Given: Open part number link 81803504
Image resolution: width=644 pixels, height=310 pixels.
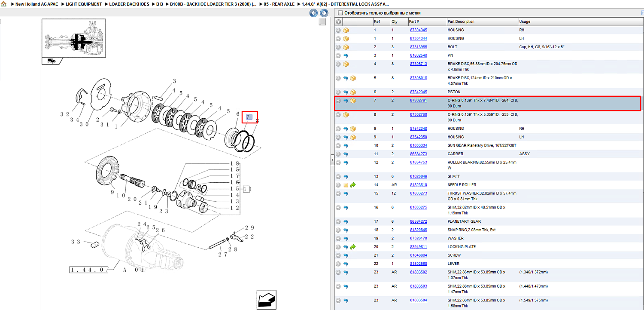Looking at the screenshot, I should tap(418, 300).
